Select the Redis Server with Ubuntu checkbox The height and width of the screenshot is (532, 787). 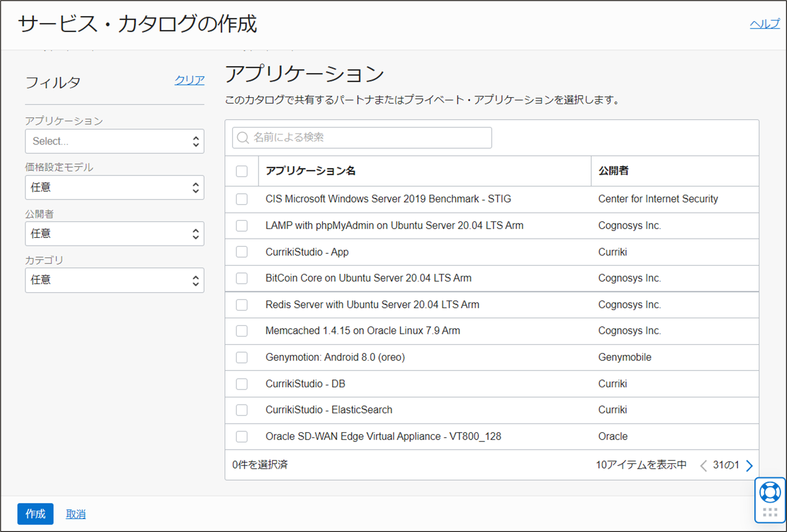tap(242, 305)
